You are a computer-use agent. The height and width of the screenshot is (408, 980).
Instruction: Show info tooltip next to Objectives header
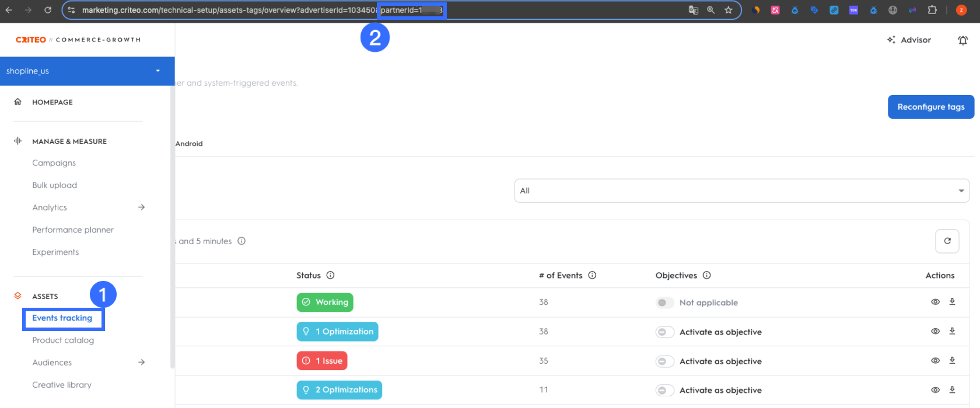[x=706, y=275]
